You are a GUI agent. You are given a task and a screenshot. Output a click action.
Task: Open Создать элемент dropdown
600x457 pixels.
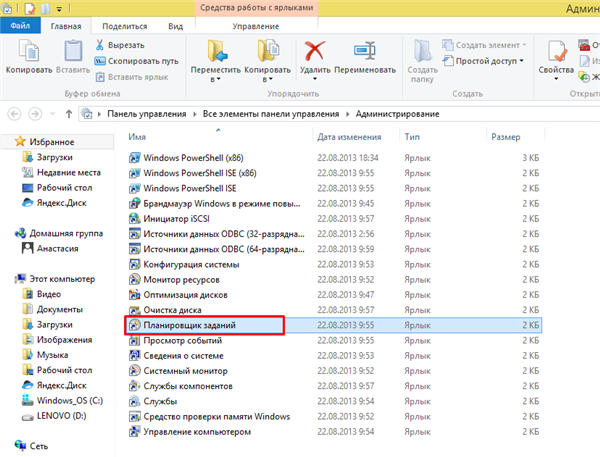(x=524, y=45)
